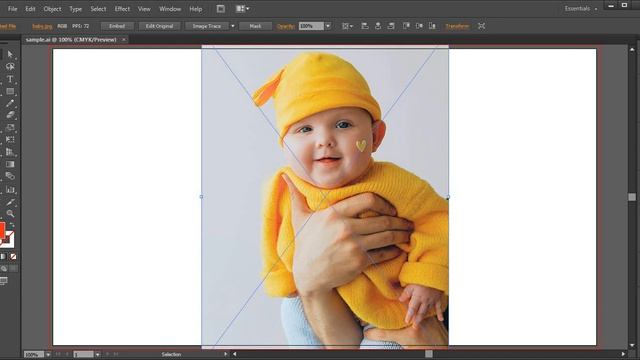Screen dimensions: 640x360
Task: Click the Horizontal Align Left icon
Action: [365, 26]
